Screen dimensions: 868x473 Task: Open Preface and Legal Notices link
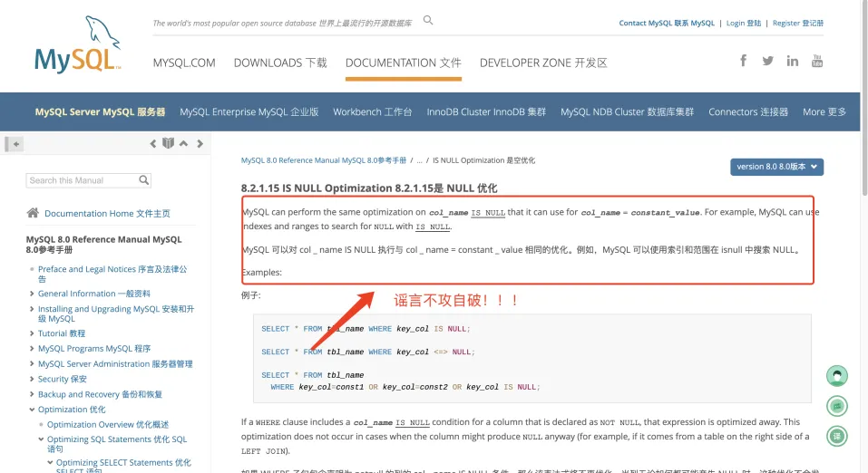point(112,274)
